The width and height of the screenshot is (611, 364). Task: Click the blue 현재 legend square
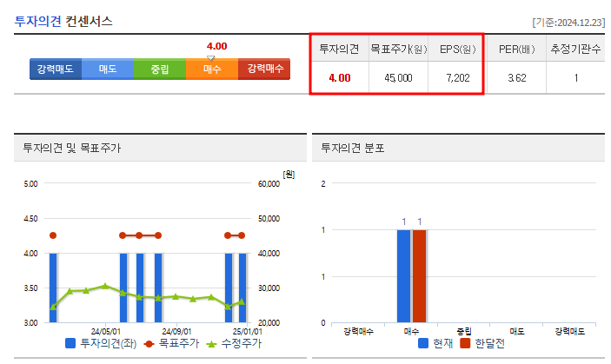[x=423, y=343]
